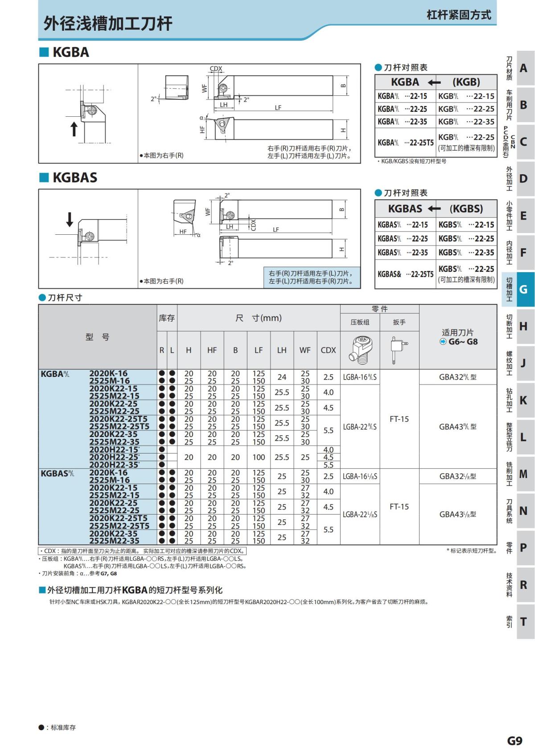Viewport: 535px width, 756px height.
Task: Click the 5.5 CDX value for KGBAS
Action: coord(328,530)
